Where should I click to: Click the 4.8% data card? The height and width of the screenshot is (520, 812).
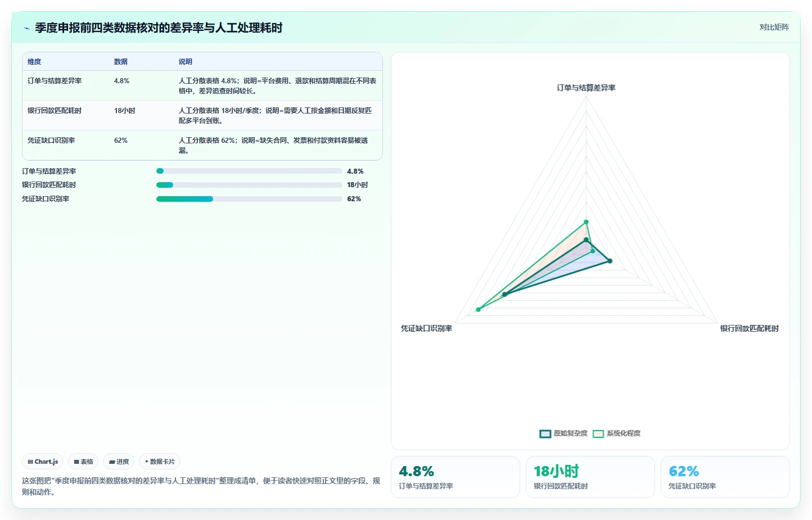[x=455, y=477]
